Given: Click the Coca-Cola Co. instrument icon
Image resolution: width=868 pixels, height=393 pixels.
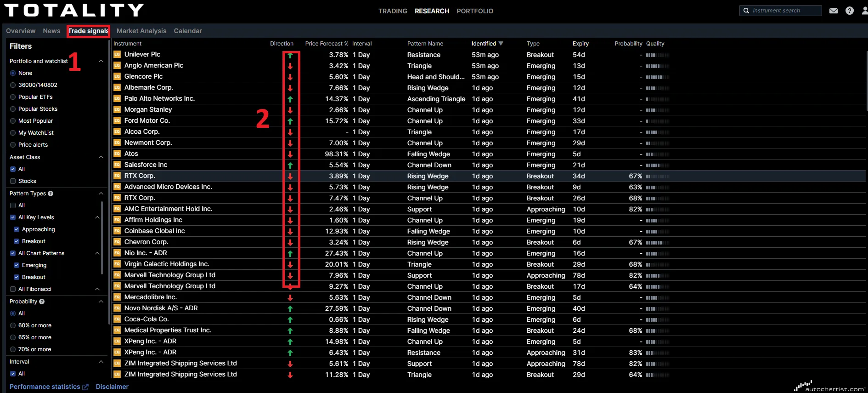Looking at the screenshot, I should tap(117, 319).
